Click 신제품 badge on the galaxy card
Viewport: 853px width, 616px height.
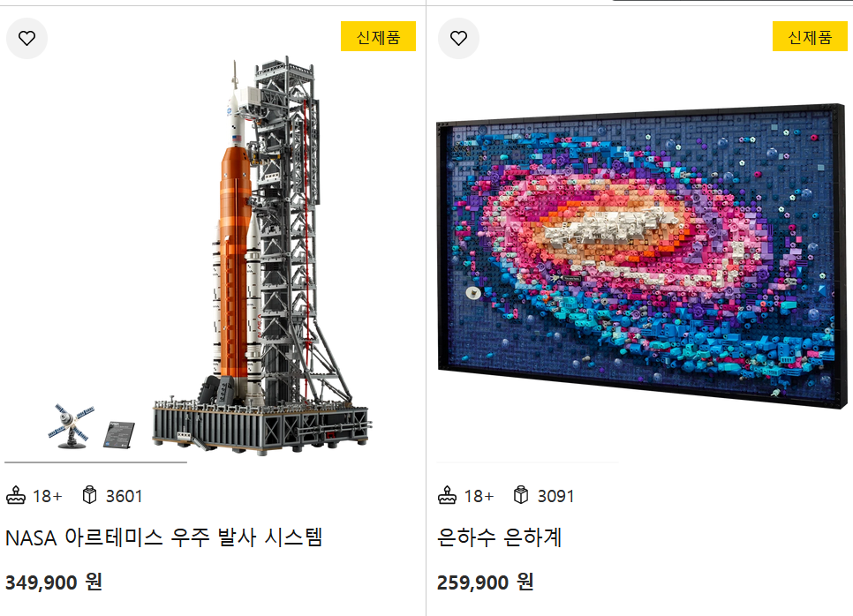(x=810, y=36)
